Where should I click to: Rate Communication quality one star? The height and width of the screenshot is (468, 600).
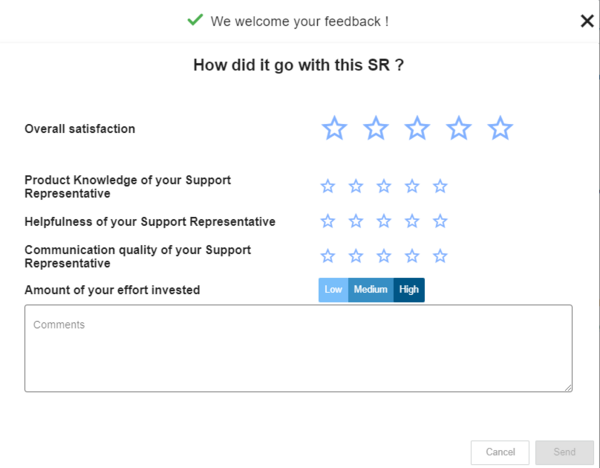coord(328,256)
